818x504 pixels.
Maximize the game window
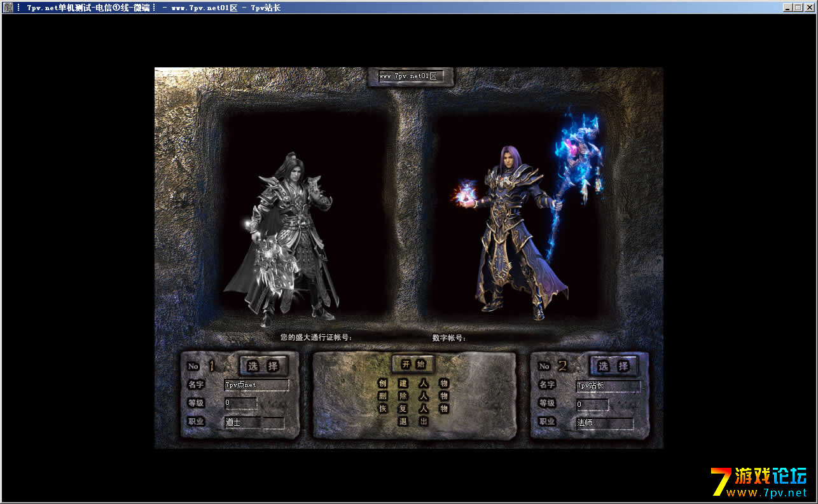798,8
